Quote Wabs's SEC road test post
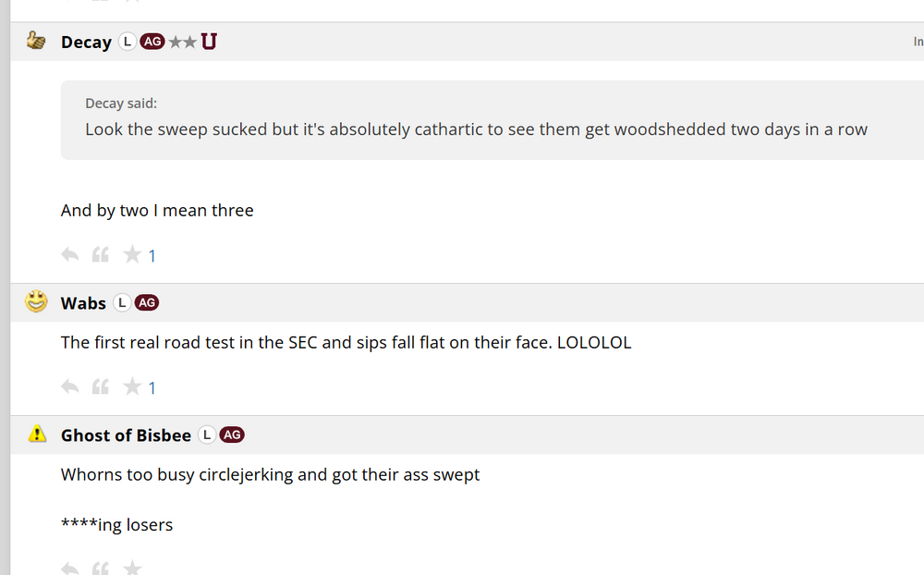The width and height of the screenshot is (924, 575). (x=101, y=386)
